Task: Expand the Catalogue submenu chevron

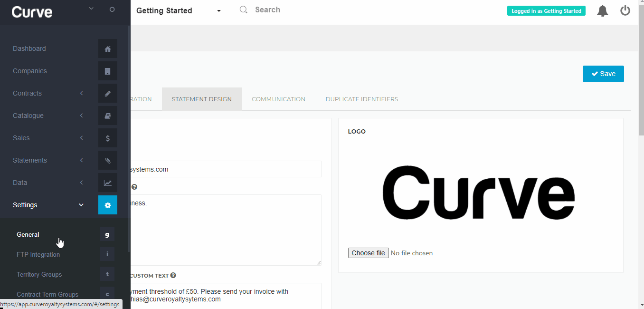Action: click(81, 116)
